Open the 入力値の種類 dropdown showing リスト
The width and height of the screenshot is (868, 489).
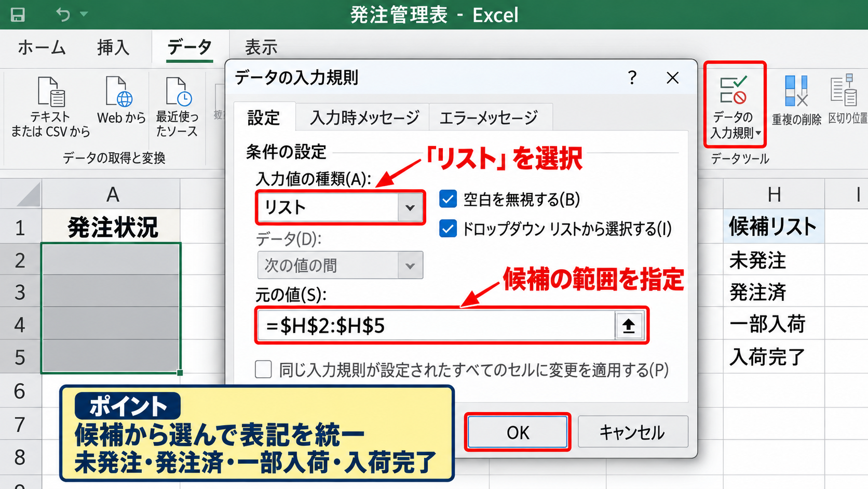340,207
